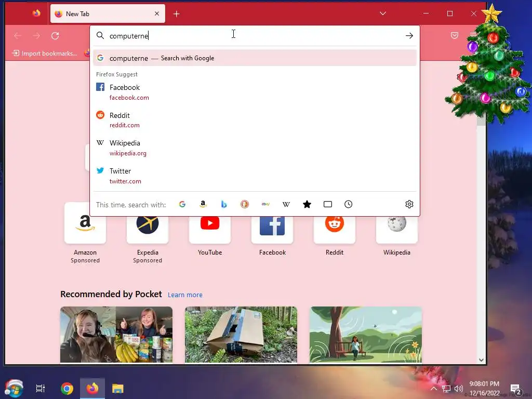Open Firefox View pinned icon
Image resolution: width=532 pixels, height=399 pixels.
click(x=36, y=13)
